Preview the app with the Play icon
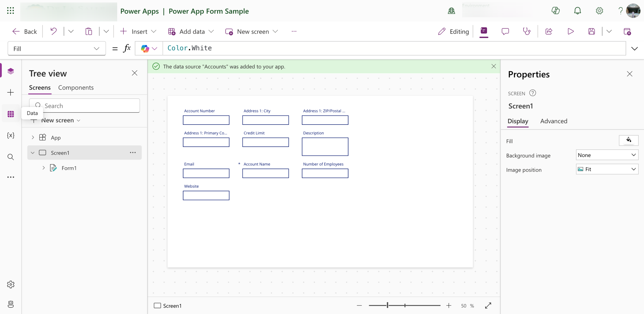Image resolution: width=644 pixels, height=314 pixels. click(x=571, y=31)
